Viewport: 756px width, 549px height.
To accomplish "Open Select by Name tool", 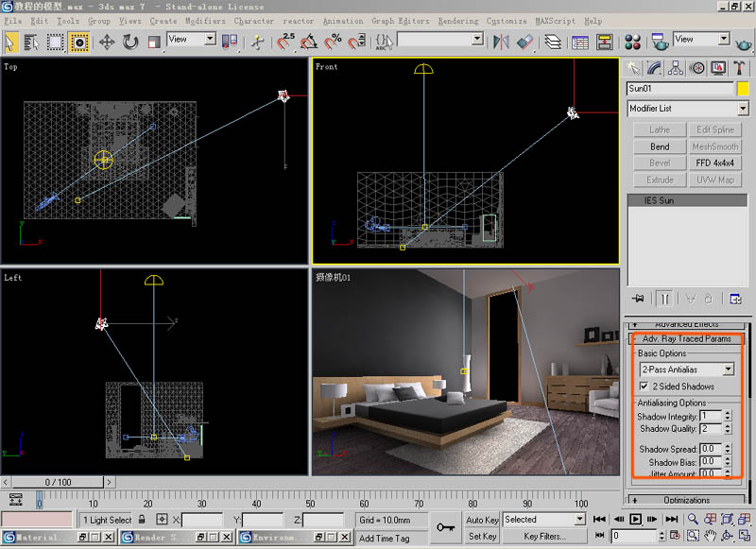I will pyautogui.click(x=31, y=43).
